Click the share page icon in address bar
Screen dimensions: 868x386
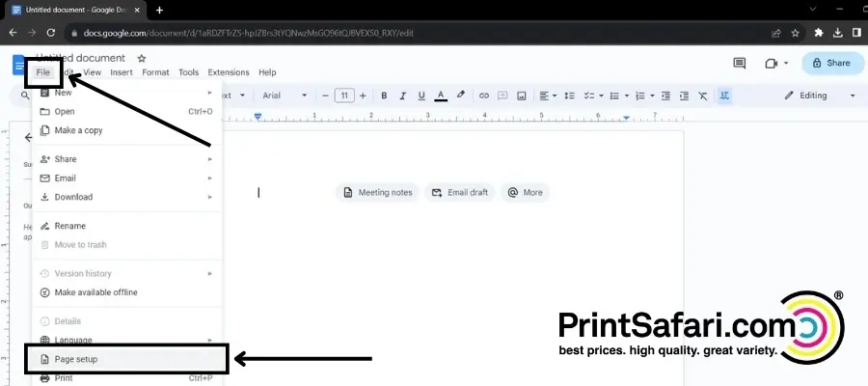776,33
